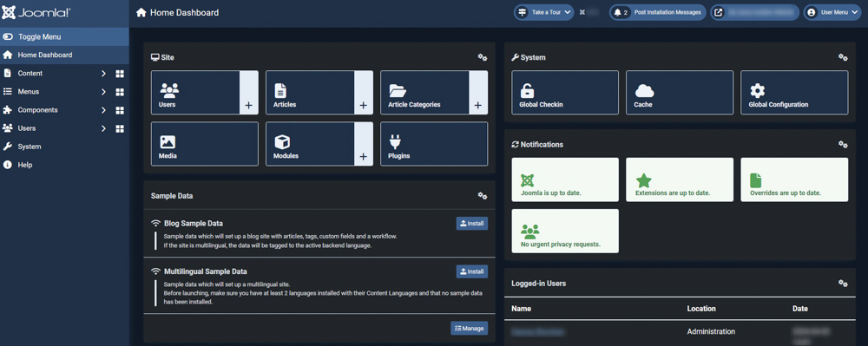Open Home Dashboard in the sidebar
The width and height of the screenshot is (868, 346).
64,55
